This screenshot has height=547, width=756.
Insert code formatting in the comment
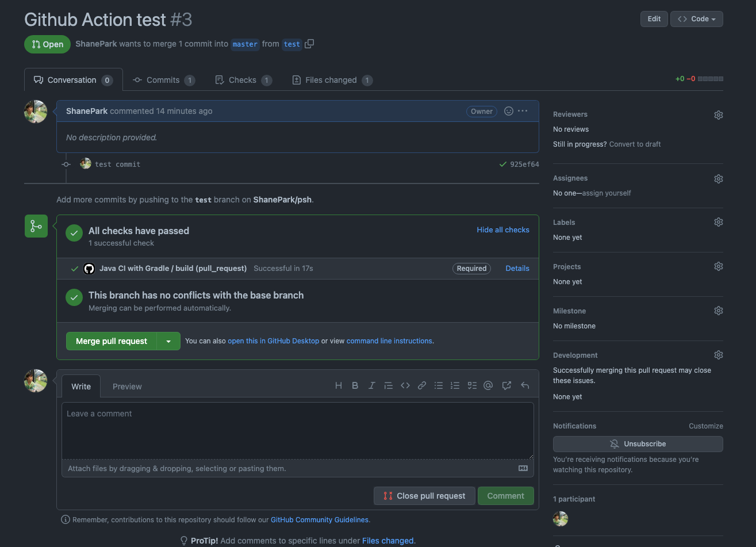[x=405, y=385]
